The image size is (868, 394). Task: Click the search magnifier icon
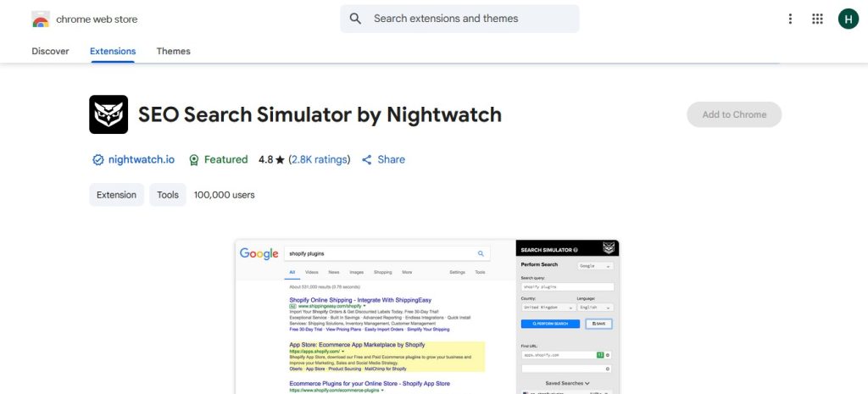[x=355, y=19]
